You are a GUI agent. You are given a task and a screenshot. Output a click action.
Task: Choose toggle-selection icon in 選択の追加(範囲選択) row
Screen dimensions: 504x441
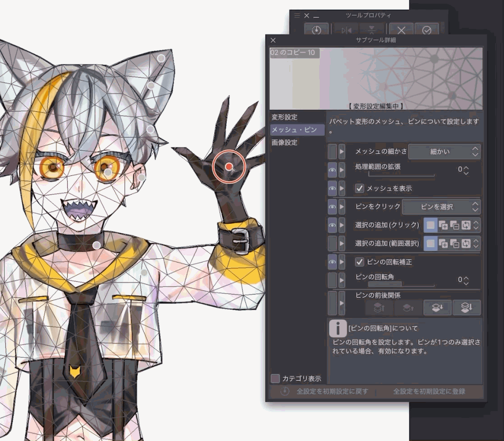[x=466, y=244]
